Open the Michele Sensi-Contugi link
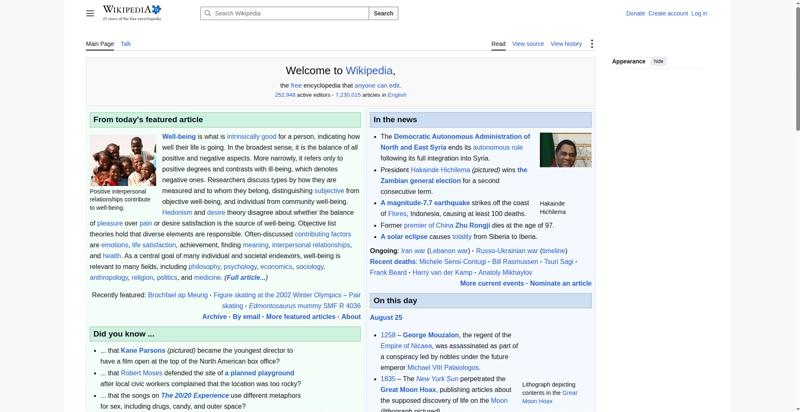This screenshot has height=412, width=800. pos(453,262)
